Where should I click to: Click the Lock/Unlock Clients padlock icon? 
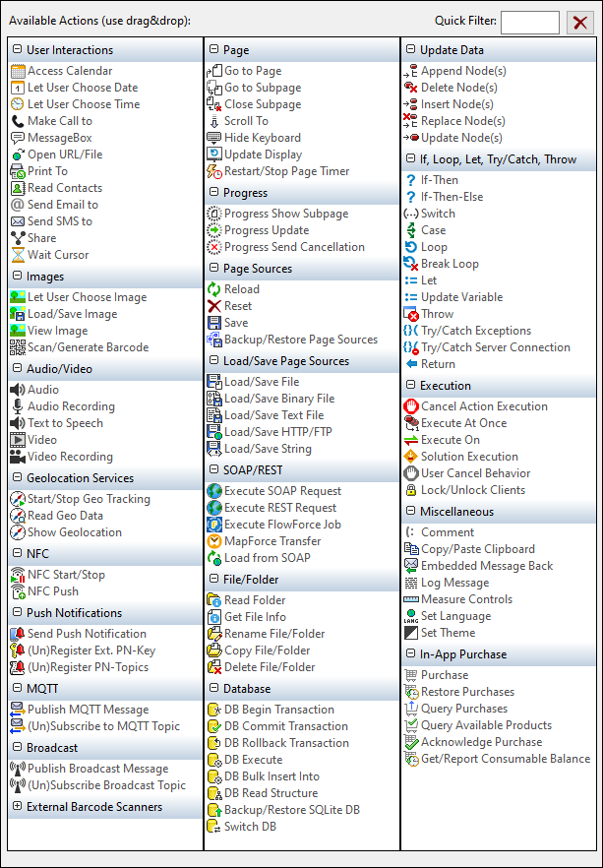[x=412, y=490]
